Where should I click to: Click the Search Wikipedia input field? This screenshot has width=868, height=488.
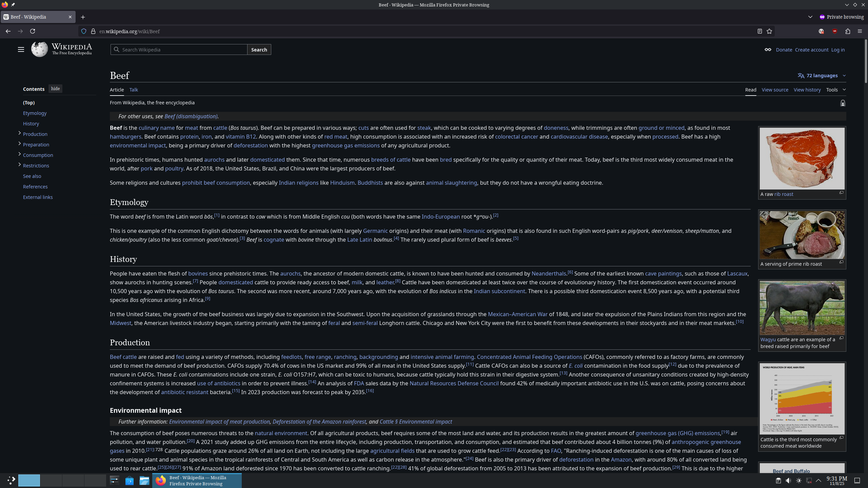[183, 49]
